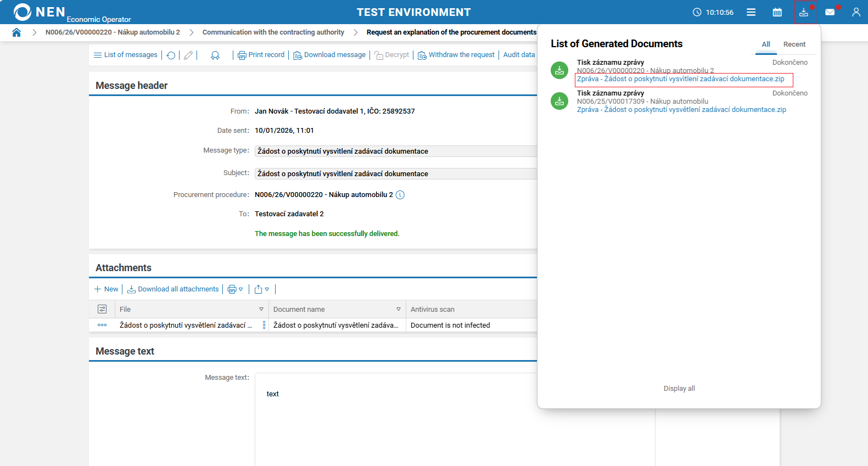Click Display all at panel bottom
Viewport: 868px width, 466px height.
679,389
